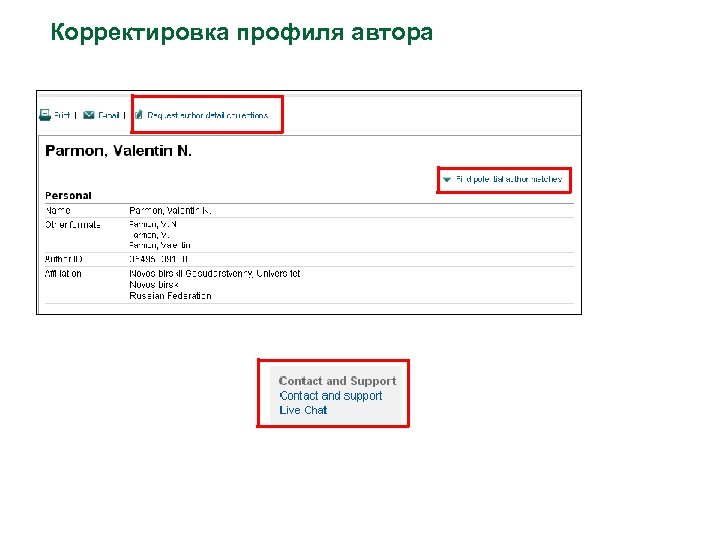Open E-mail link
Viewport: 720px width, 540px height.
tap(108, 115)
